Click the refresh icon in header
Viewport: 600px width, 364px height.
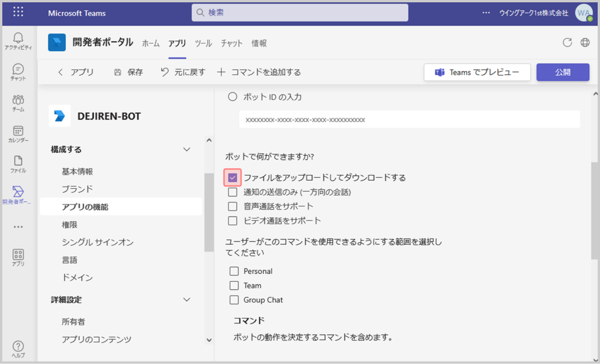(x=567, y=43)
